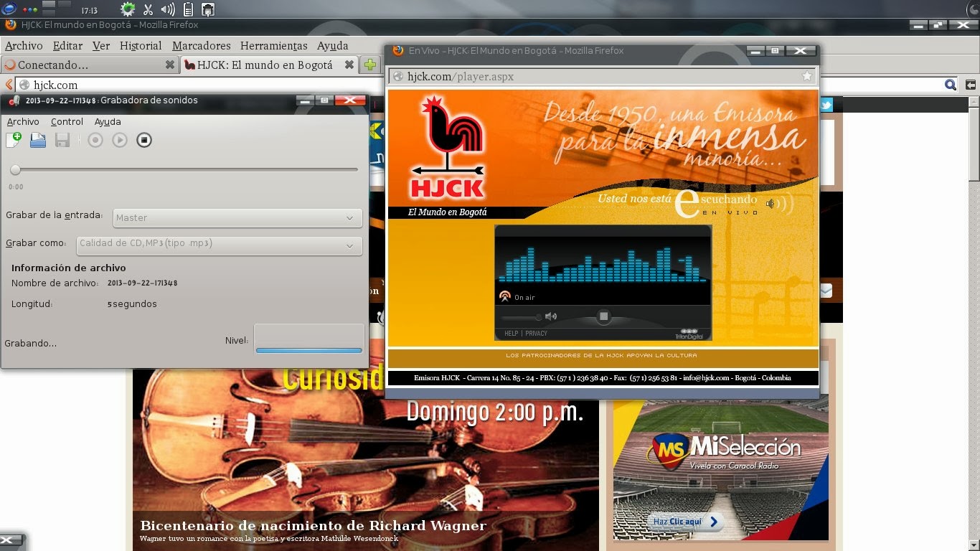Open Ayuda menu in Grabadora de sonidos
980x551 pixels.
pyautogui.click(x=108, y=122)
